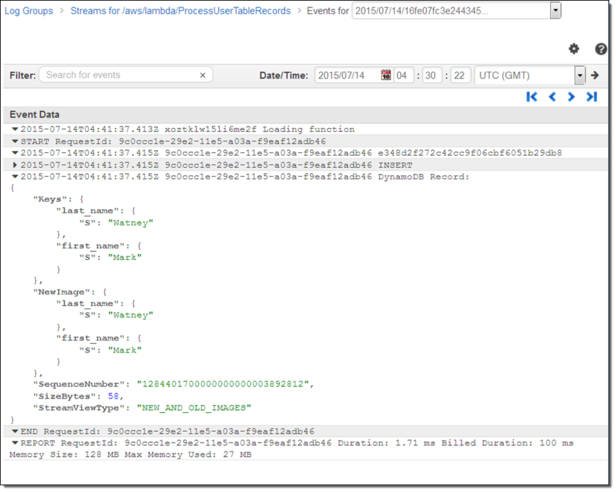Open Streams for /aws/lambda/ProcessUserTableRecords link
616x492 pixels.
[180, 11]
